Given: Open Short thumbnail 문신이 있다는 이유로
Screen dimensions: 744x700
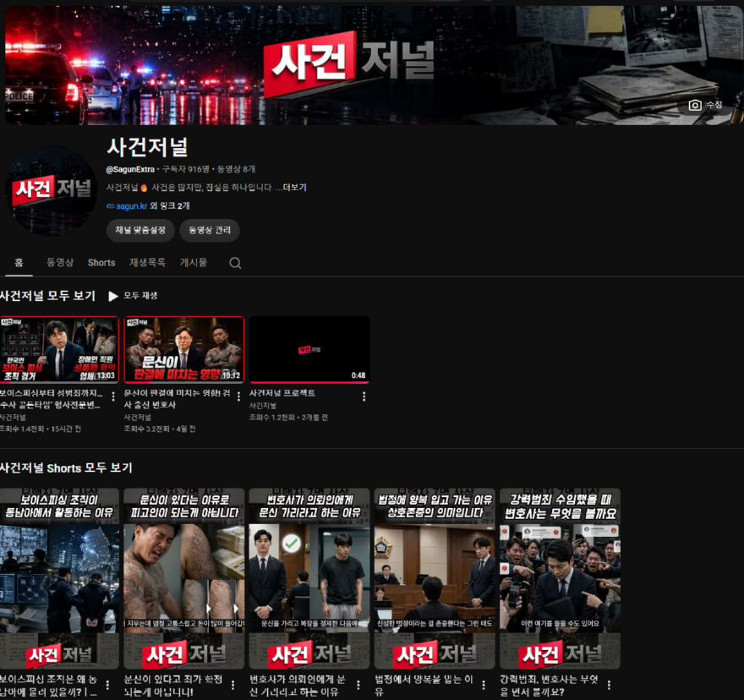Looking at the screenshot, I should [x=184, y=578].
